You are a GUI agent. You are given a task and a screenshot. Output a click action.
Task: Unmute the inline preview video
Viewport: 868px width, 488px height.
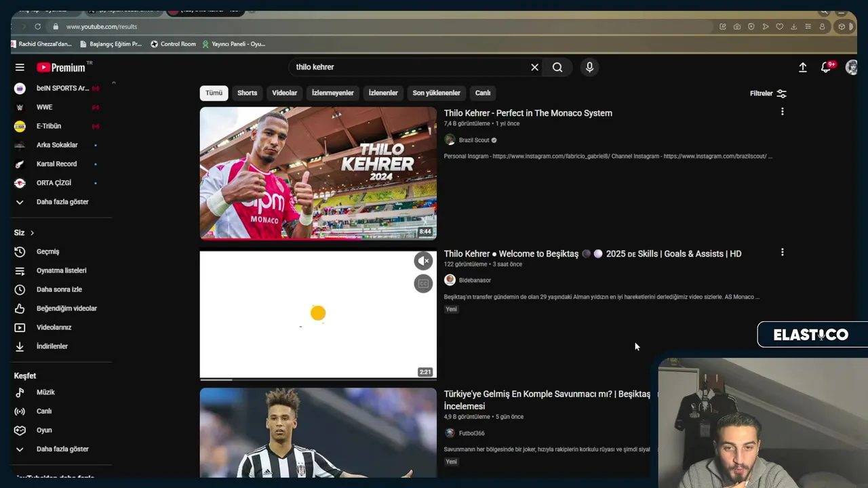click(x=423, y=261)
